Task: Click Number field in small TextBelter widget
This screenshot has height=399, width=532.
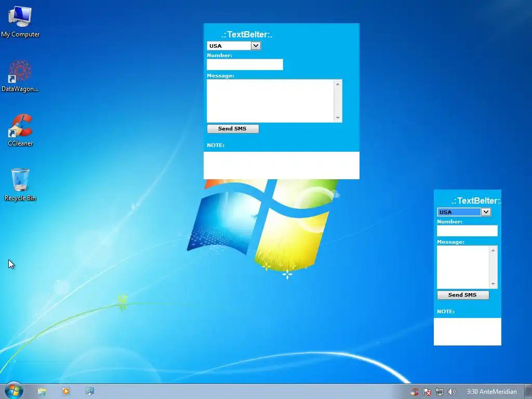Action: pos(467,231)
